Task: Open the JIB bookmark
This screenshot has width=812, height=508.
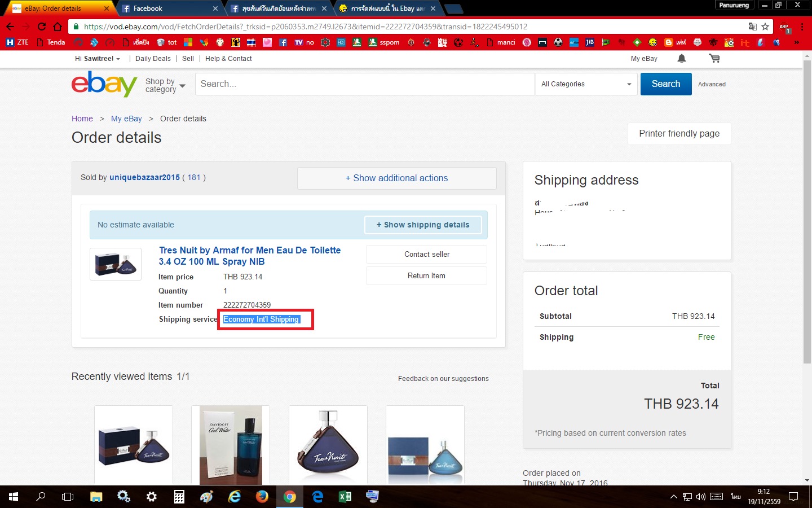Action: tap(590, 42)
